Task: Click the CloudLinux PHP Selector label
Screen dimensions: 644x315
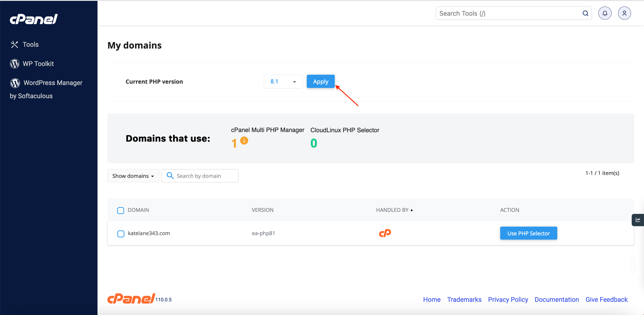Action: pyautogui.click(x=345, y=130)
